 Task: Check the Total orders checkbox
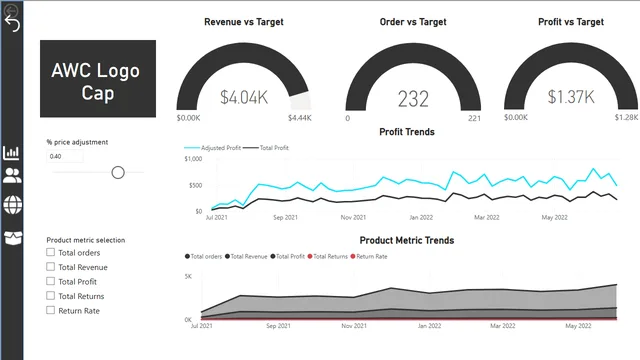tap(51, 252)
